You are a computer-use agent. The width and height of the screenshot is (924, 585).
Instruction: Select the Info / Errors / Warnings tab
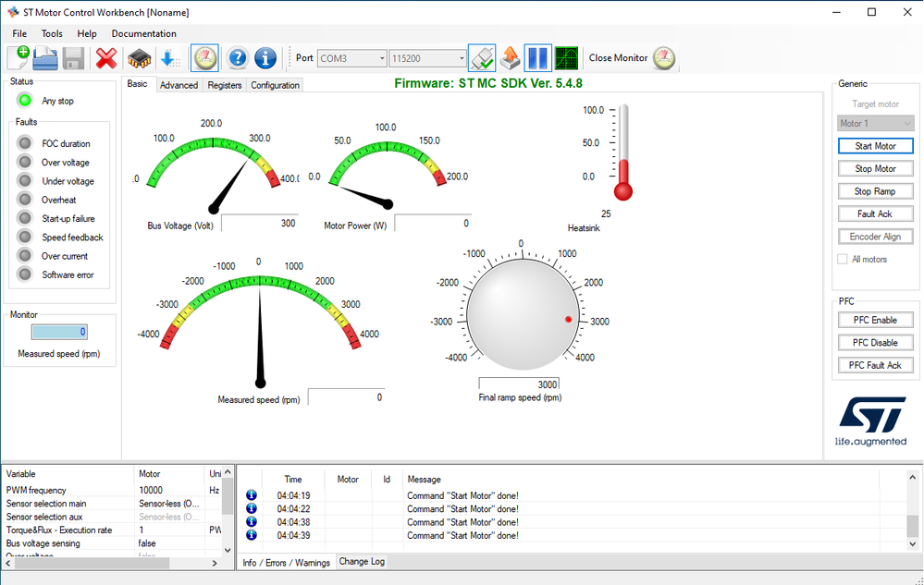click(287, 563)
